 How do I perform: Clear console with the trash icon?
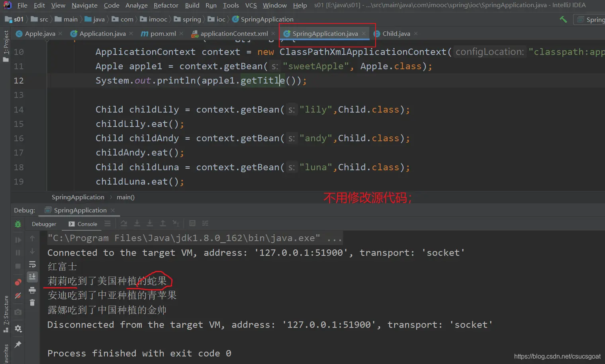point(32,303)
